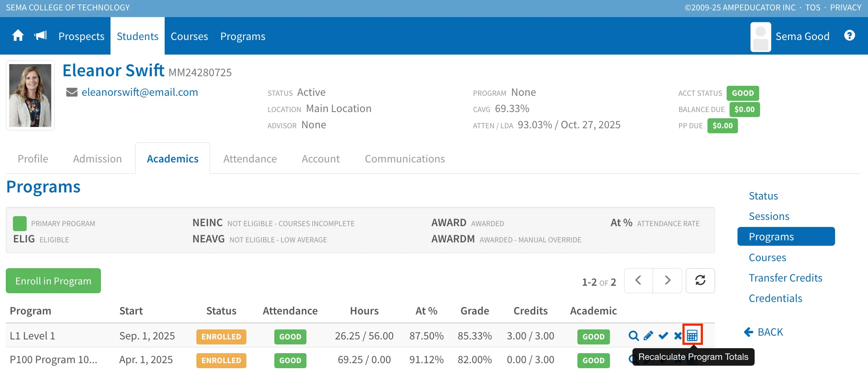Click the envelope icon next to email
Viewport: 868px width, 374px height.
pyautogui.click(x=72, y=92)
